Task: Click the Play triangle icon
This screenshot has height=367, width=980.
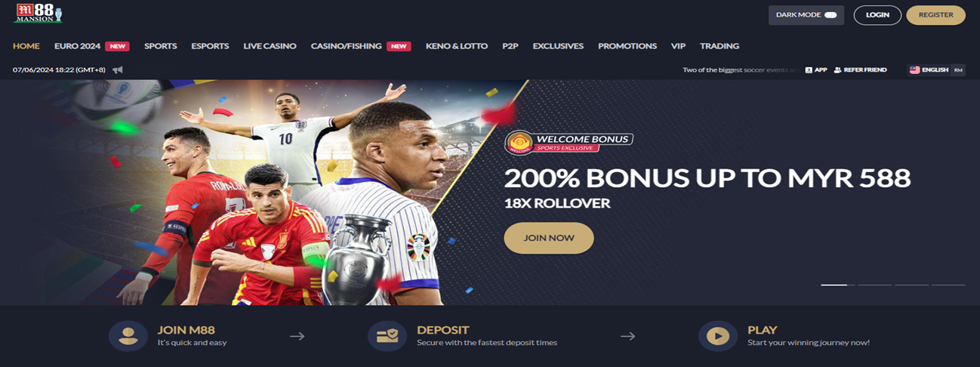Action: 718,336
